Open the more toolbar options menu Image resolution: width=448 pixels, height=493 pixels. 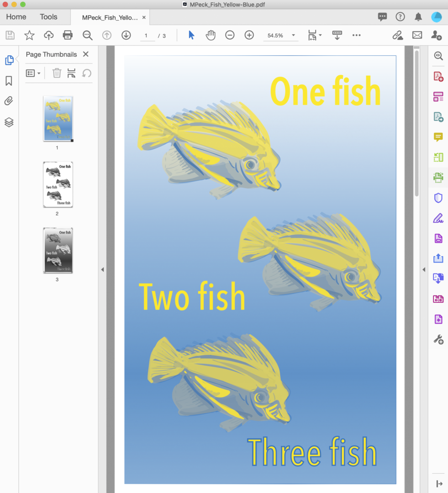357,35
